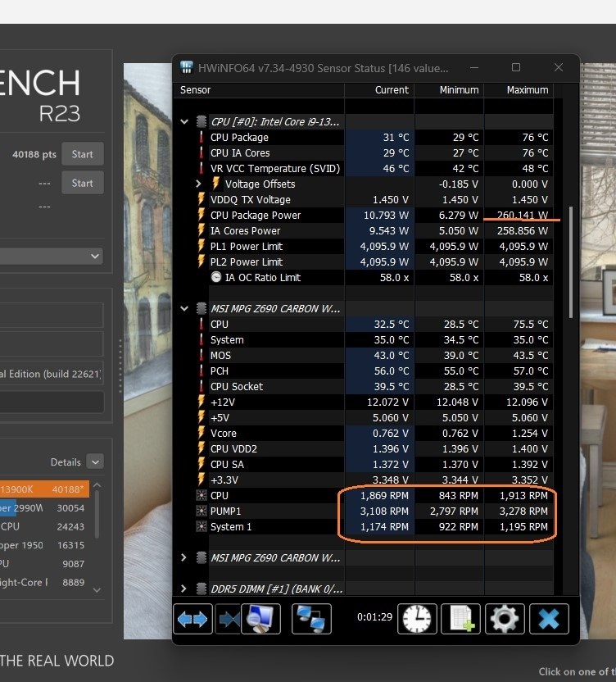Click the lightning icon beside +12V
This screenshot has width=616, height=682.
tap(201, 402)
